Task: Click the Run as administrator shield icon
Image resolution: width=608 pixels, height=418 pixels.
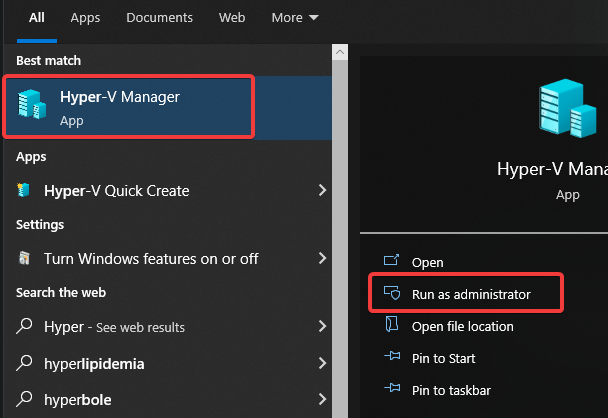Action: 392,293
